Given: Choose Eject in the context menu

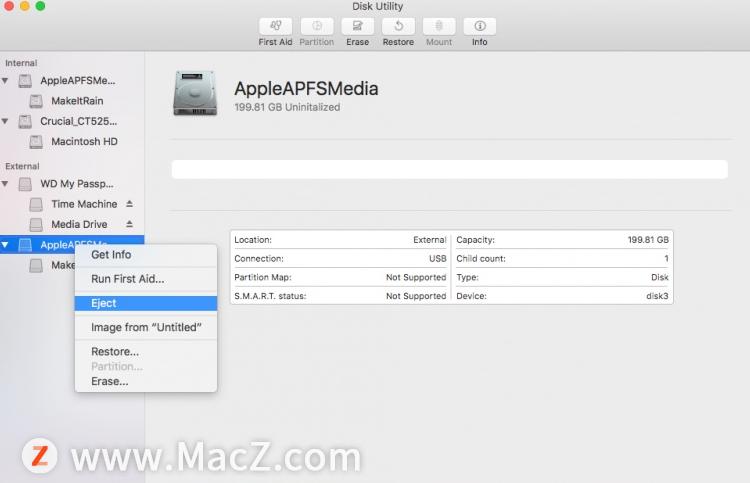Looking at the screenshot, I should point(146,303).
